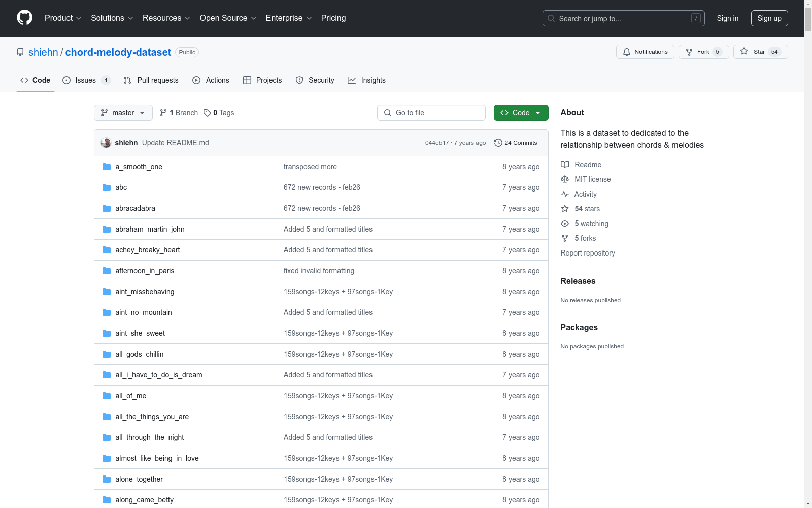Click the Readme book icon

point(565,165)
